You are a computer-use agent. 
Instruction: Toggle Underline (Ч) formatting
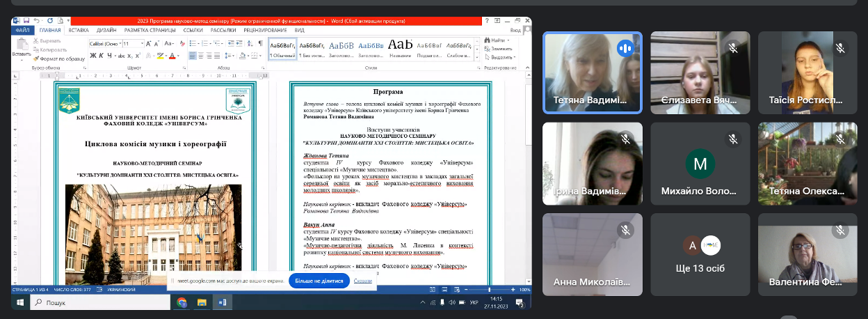(x=109, y=56)
